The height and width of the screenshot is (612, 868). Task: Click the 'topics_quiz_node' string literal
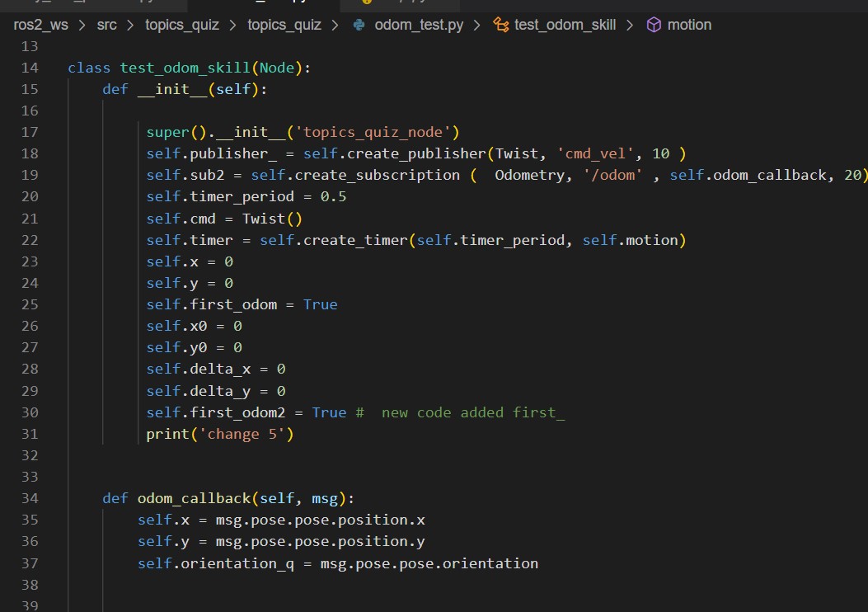(372, 132)
